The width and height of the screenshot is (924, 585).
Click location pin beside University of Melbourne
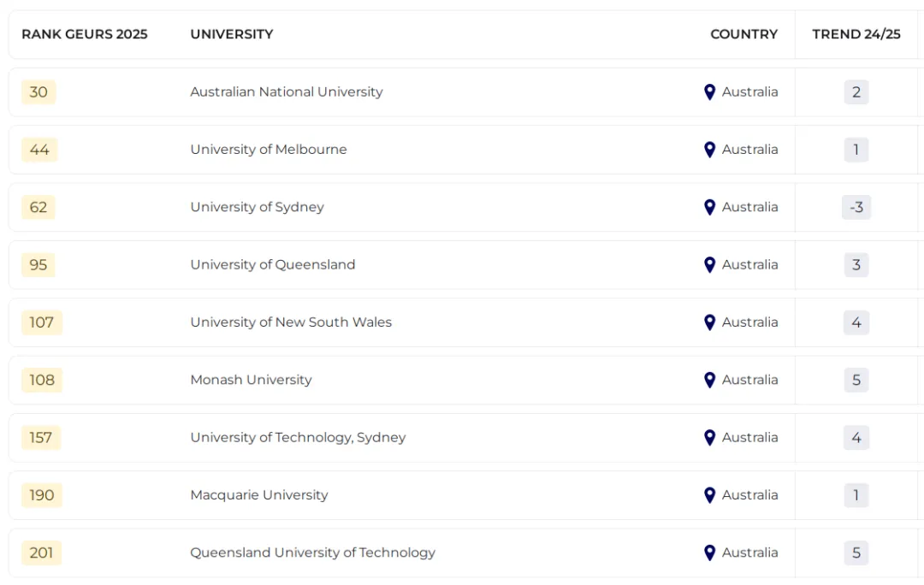click(709, 150)
